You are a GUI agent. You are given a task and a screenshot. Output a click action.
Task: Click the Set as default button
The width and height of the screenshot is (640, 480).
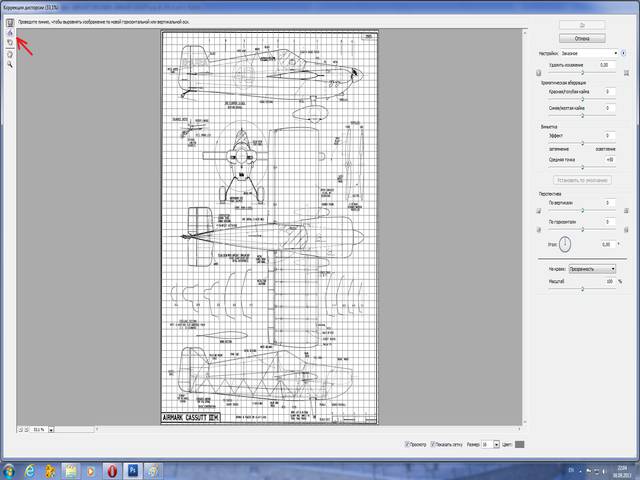tap(581, 179)
